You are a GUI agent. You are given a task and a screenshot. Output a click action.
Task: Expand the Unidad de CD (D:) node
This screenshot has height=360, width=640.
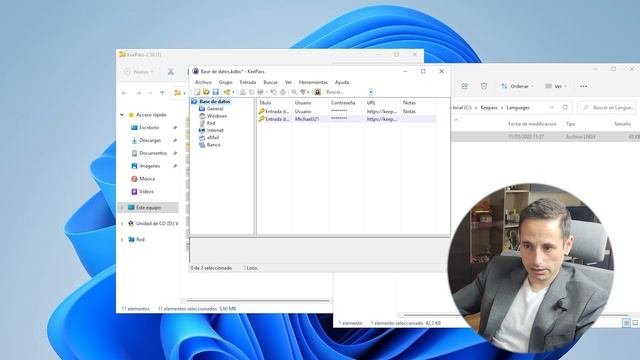(122, 224)
